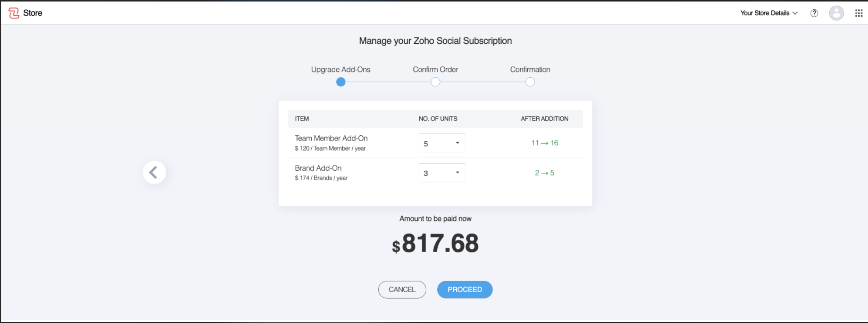Select the Confirmation step label
Viewport: 868px width, 323px height.
[x=530, y=70]
